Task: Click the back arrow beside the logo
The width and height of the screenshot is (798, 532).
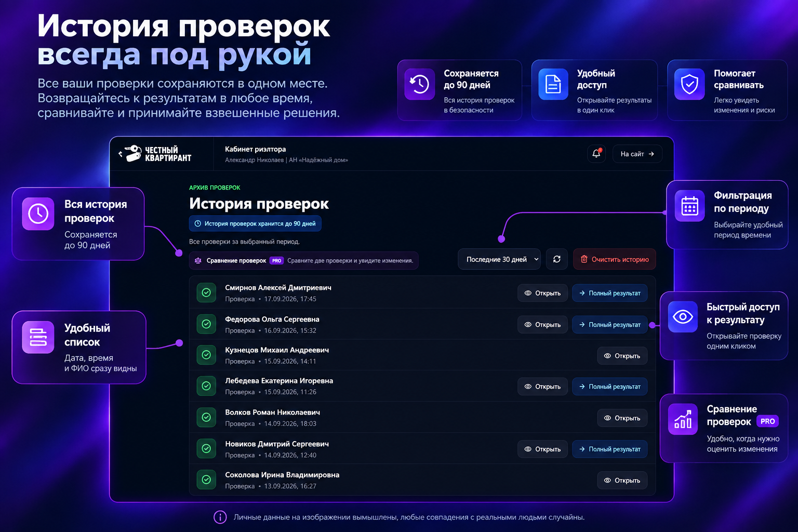Action: coord(121,154)
